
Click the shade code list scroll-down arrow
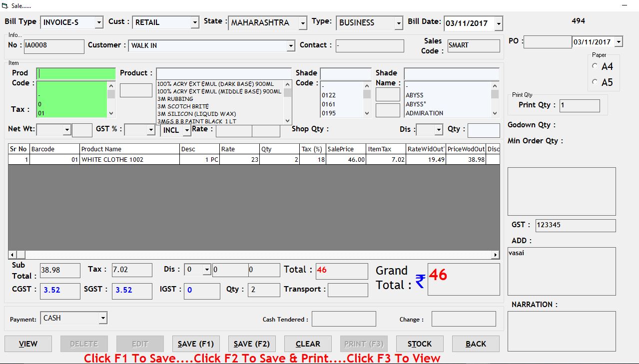tap(367, 113)
